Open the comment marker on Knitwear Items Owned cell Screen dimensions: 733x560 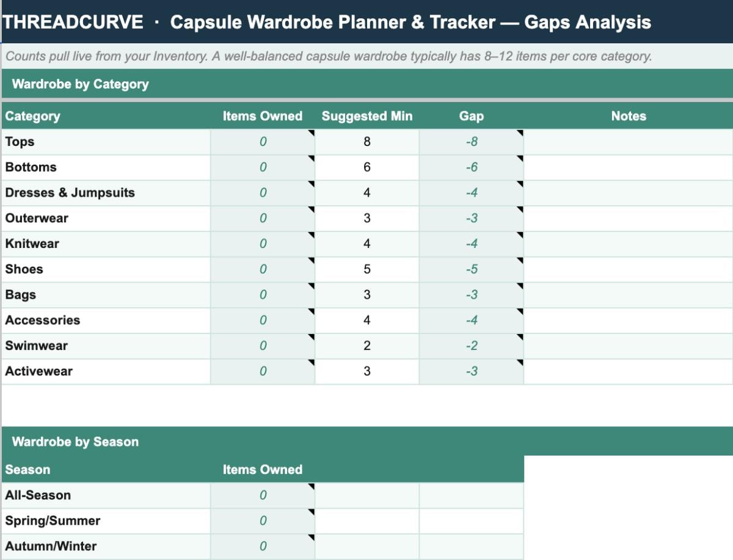311,235
